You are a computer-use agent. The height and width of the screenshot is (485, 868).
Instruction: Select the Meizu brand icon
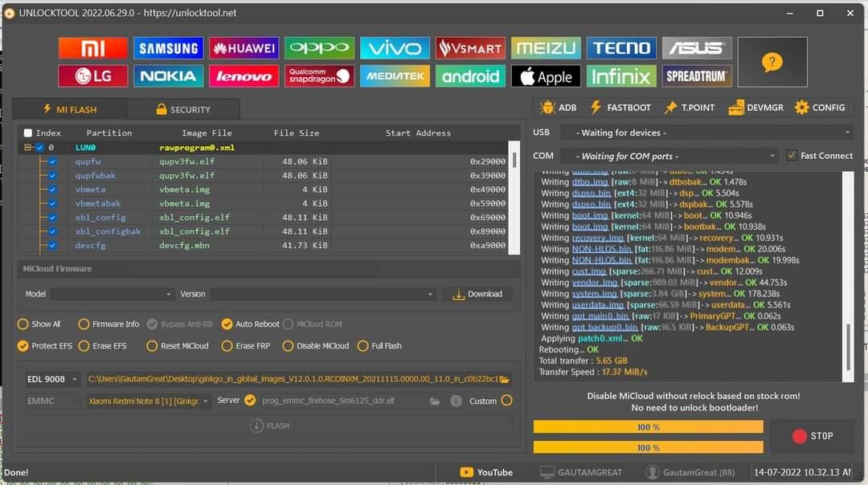tap(546, 48)
